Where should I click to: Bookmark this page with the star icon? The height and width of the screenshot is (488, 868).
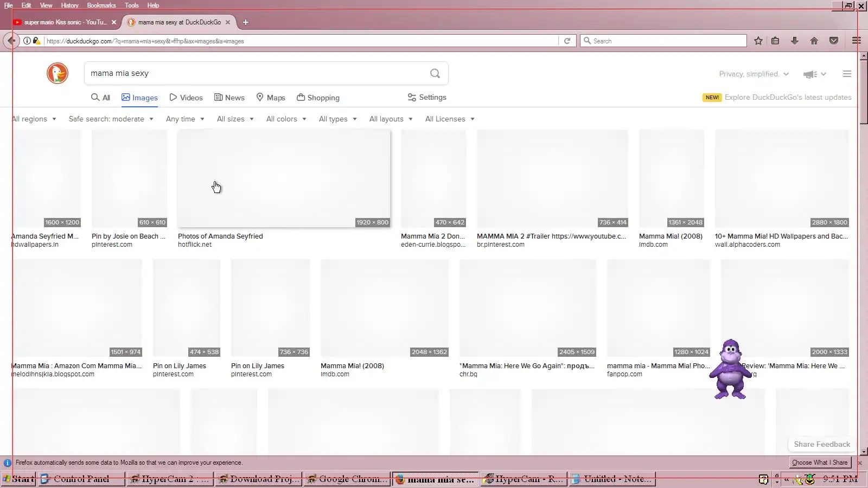click(x=758, y=41)
